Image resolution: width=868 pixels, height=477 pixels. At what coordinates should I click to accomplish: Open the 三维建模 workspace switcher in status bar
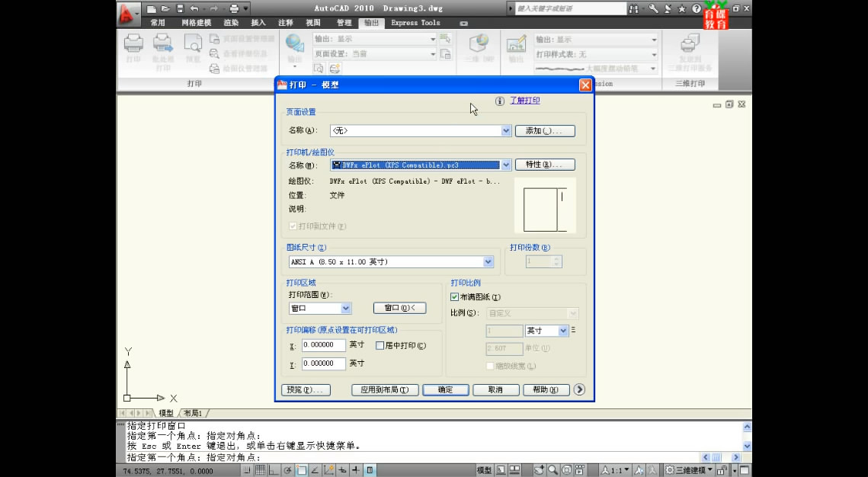pyautogui.click(x=689, y=470)
